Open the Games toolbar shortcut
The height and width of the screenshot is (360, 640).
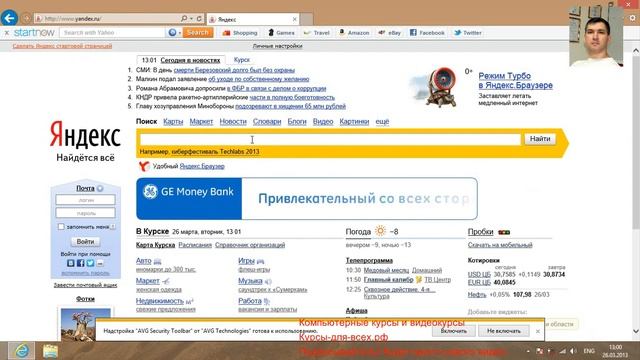click(281, 33)
